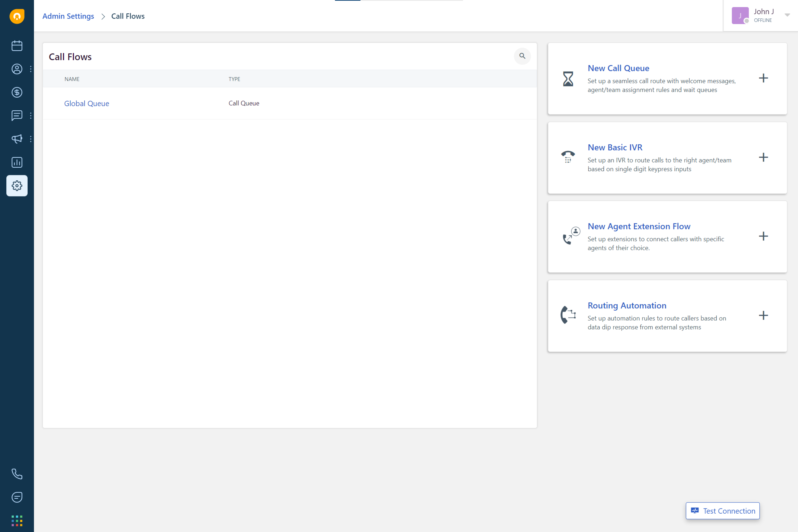
Task: Click the Test Connection button
Action: [x=722, y=511]
